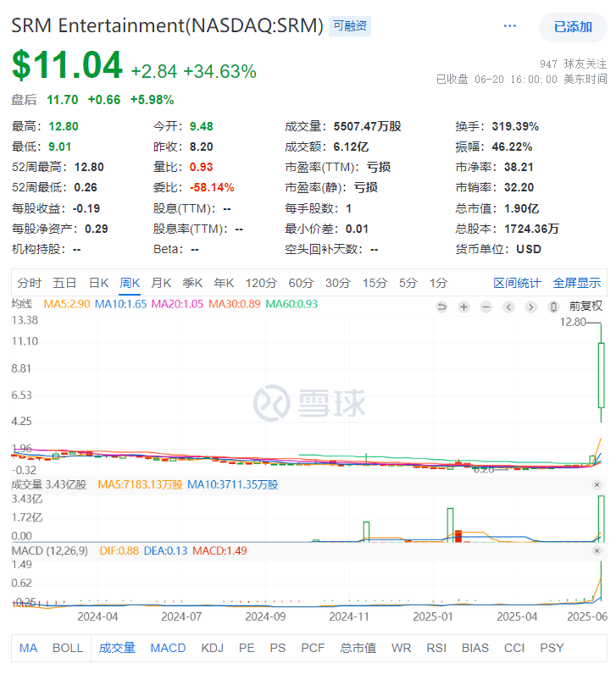Select the 周K weekly candlestick tab
This screenshot has width=616, height=680.
coord(130,283)
